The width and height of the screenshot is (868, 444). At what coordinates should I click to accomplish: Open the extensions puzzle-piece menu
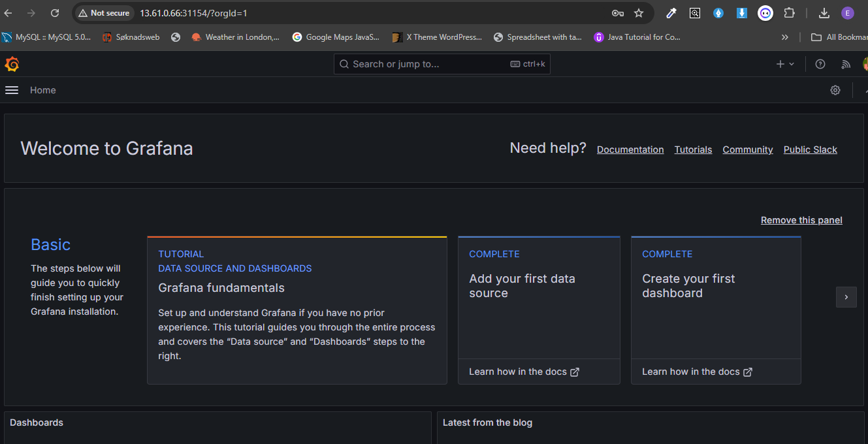[x=789, y=13]
